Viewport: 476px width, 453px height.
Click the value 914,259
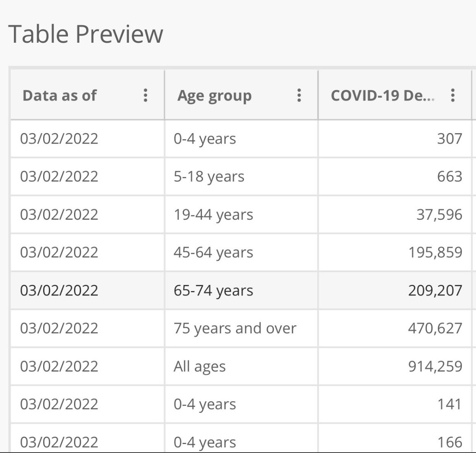coord(435,366)
